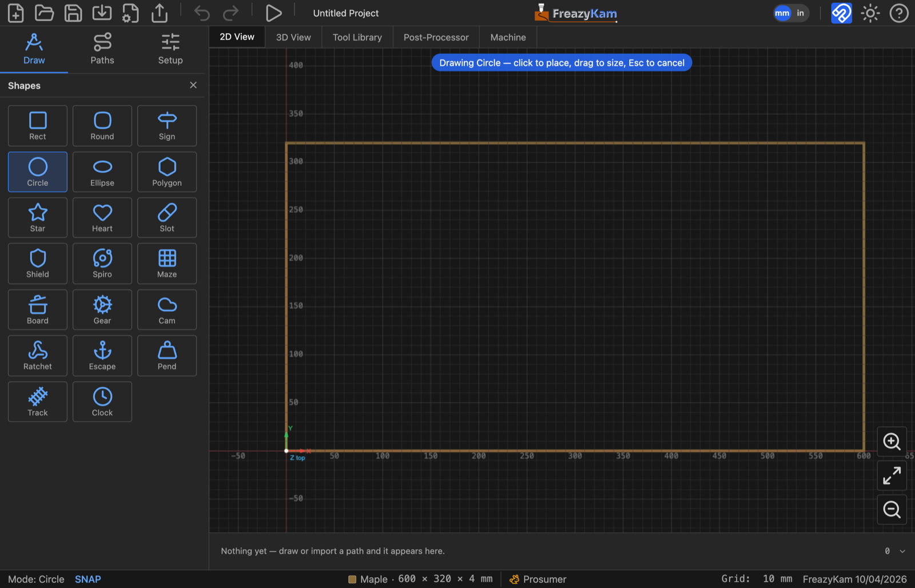Select the Cam shape tool
The width and height of the screenshot is (915, 588).
click(x=167, y=310)
